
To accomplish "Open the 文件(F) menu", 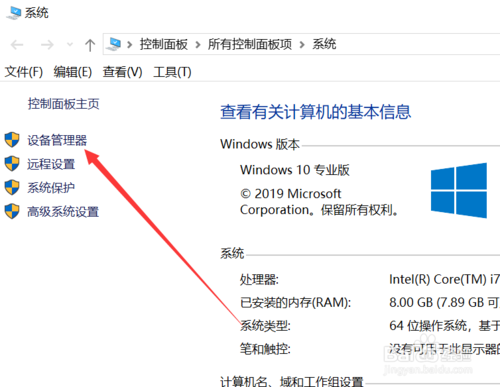I will pyautogui.click(x=24, y=72).
